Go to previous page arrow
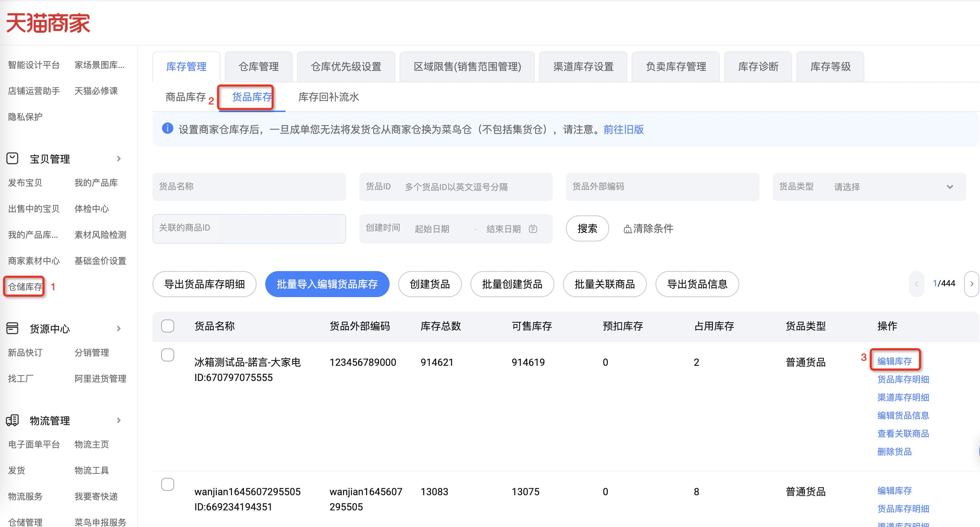 click(916, 284)
